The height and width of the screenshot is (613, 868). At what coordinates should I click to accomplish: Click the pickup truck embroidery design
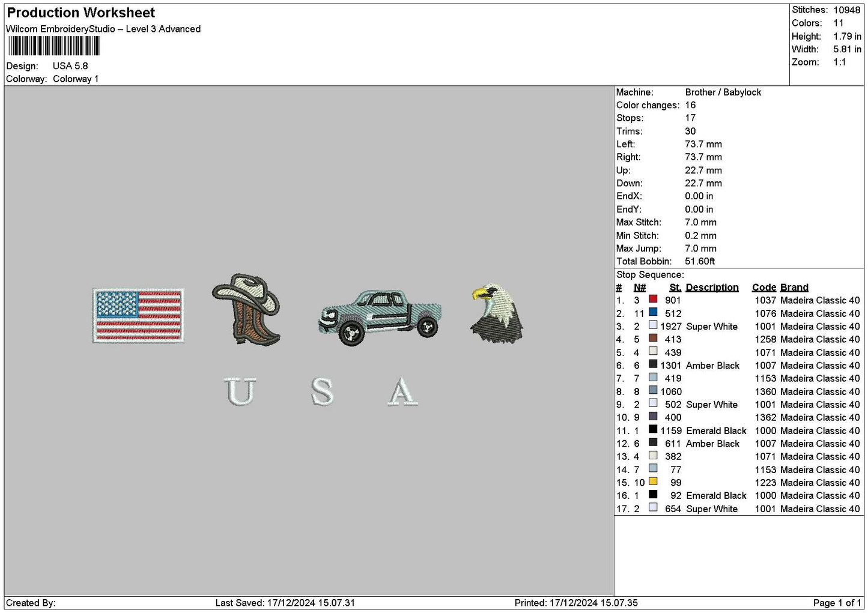point(380,318)
